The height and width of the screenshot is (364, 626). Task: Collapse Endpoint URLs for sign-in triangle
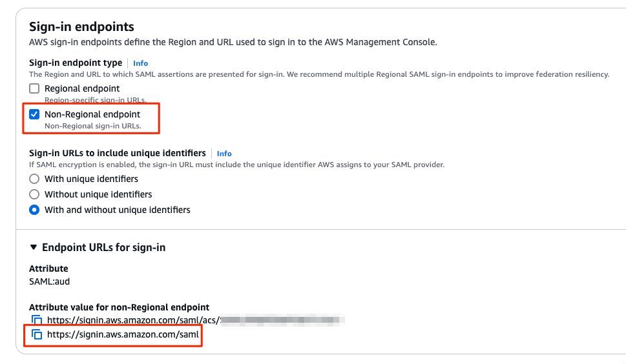(34, 247)
